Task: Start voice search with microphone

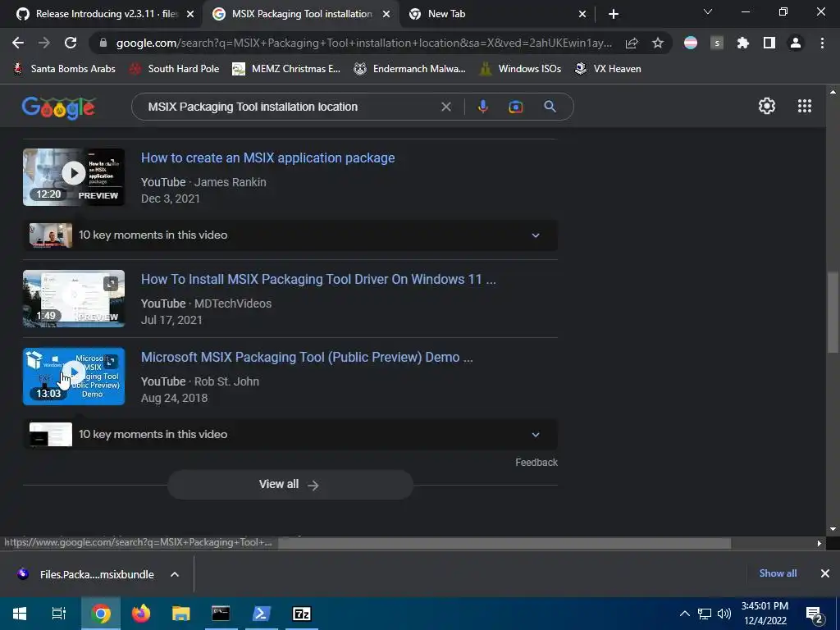Action: (x=482, y=107)
